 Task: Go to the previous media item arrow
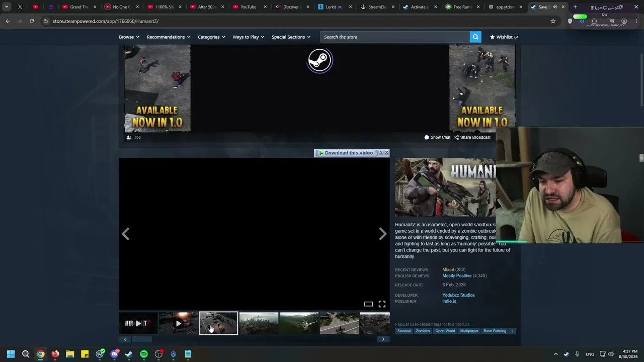[125, 234]
